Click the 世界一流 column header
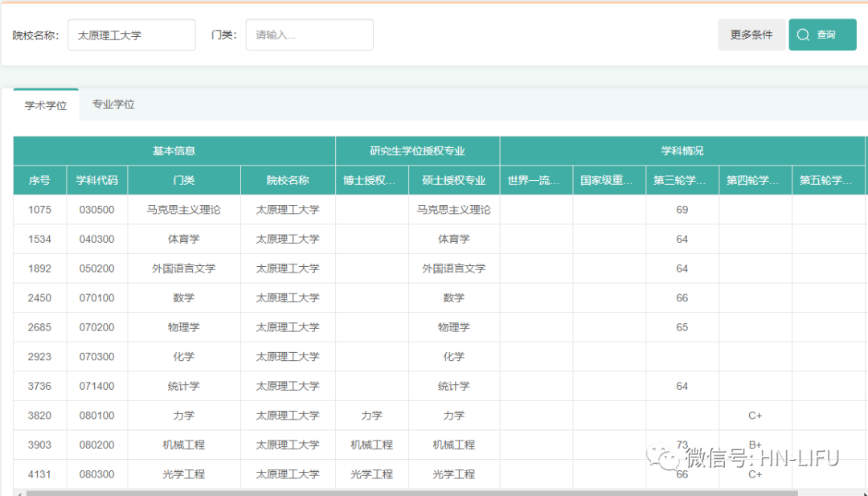This screenshot has height=496, width=868. [535, 179]
